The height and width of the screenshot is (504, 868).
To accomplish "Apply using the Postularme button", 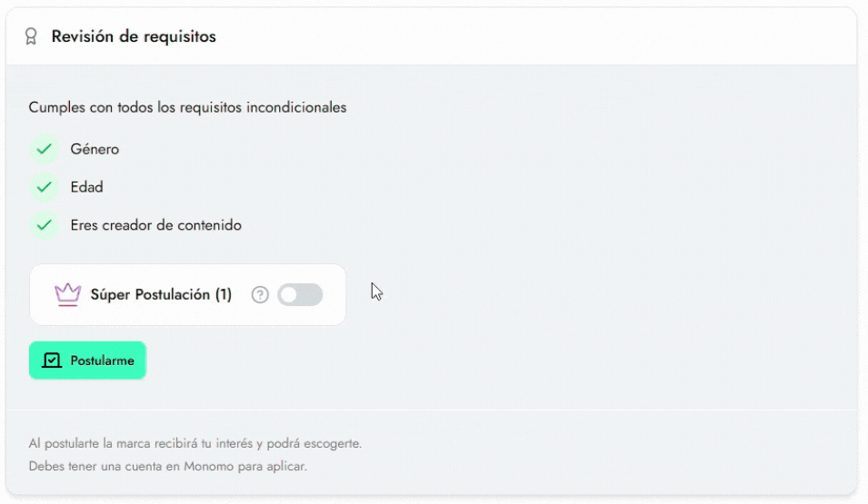I will [x=87, y=361].
